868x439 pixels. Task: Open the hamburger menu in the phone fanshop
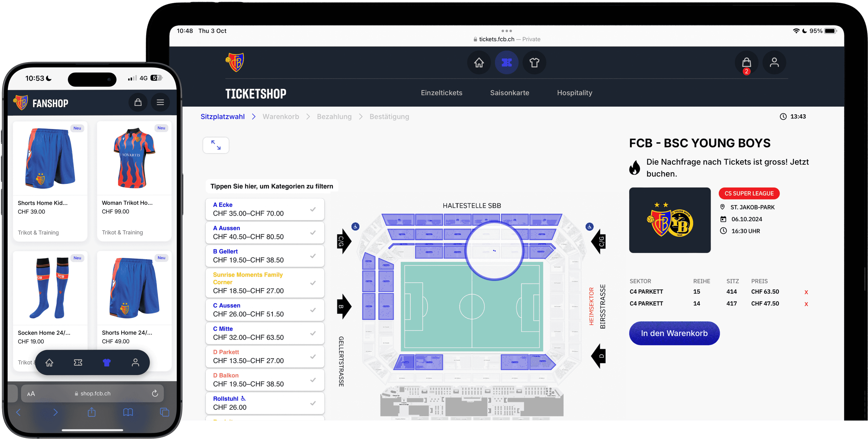160,102
